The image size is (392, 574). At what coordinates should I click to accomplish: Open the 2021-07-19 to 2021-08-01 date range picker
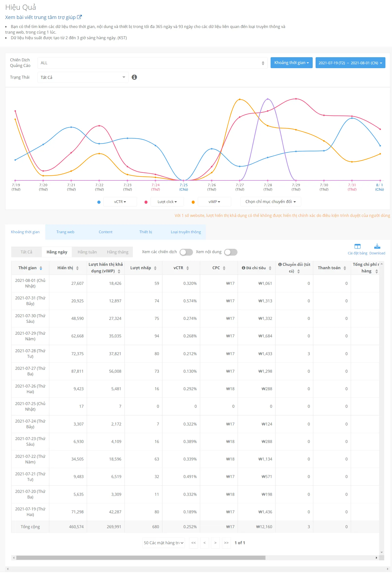[350, 63]
